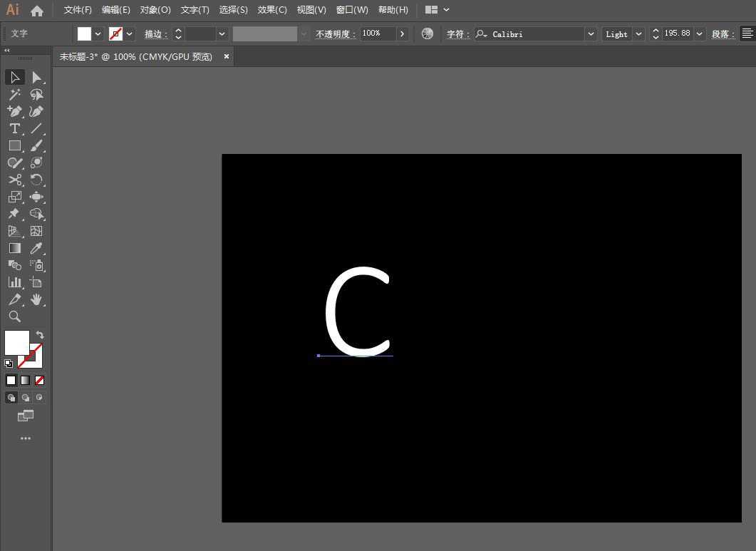Click the white fill swatch in control bar
Screen dimensions: 756x551
pyautogui.click(x=84, y=34)
